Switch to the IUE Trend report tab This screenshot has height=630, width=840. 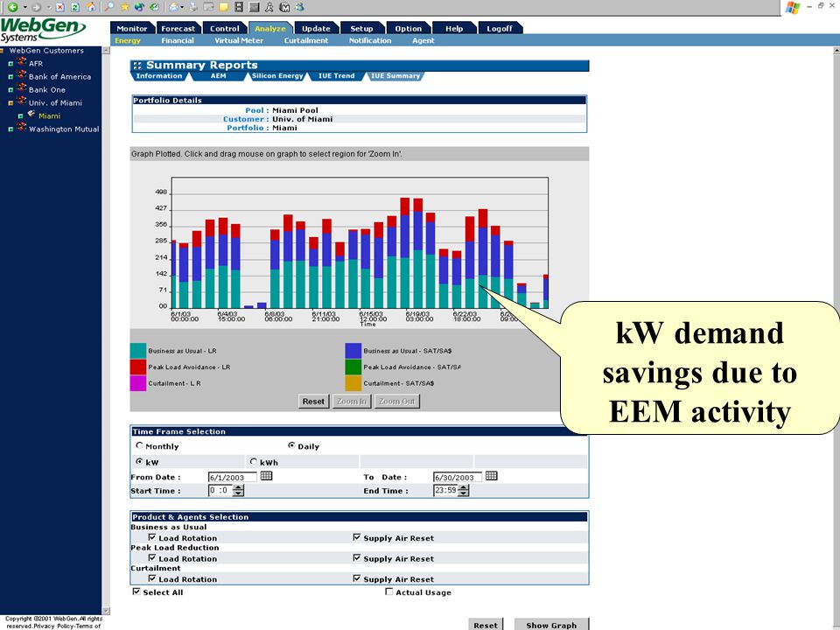336,76
